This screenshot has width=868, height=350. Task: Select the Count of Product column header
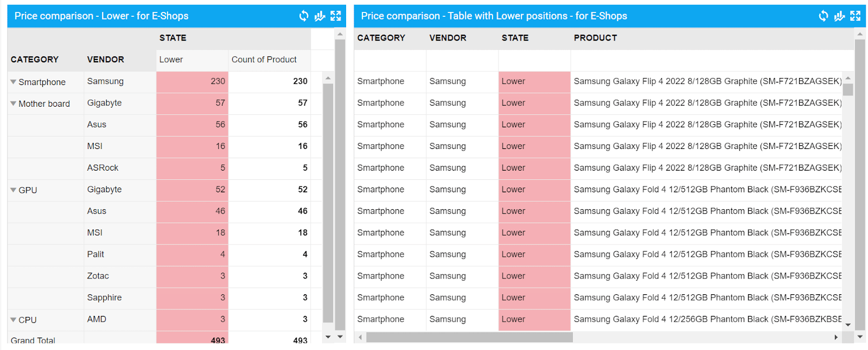(264, 60)
